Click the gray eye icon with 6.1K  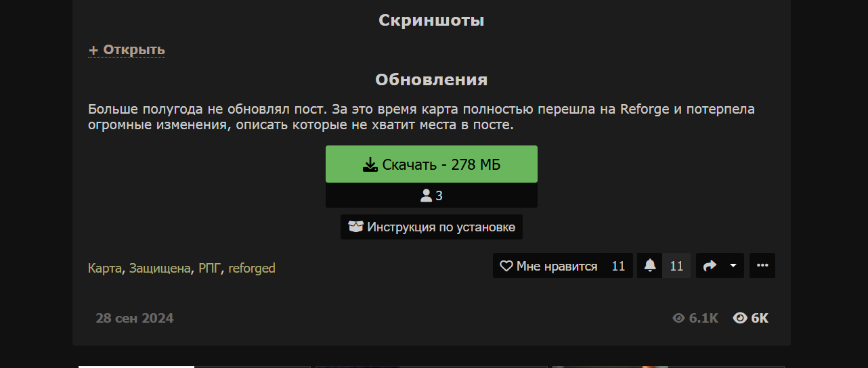coord(678,318)
